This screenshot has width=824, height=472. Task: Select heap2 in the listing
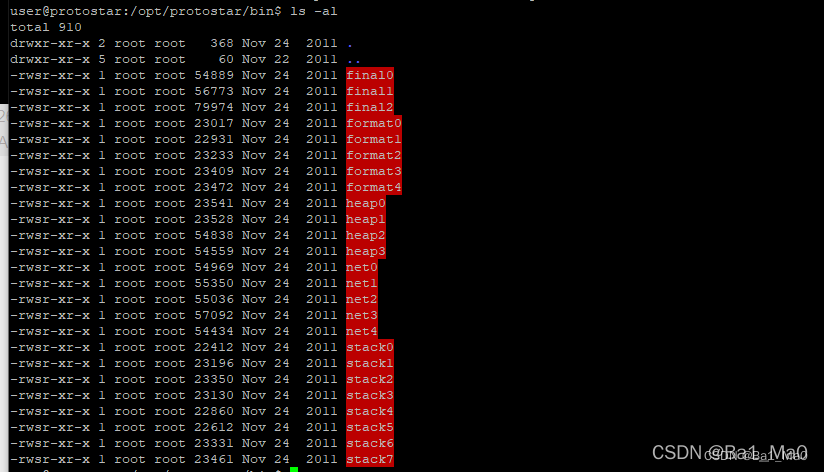[366, 235]
